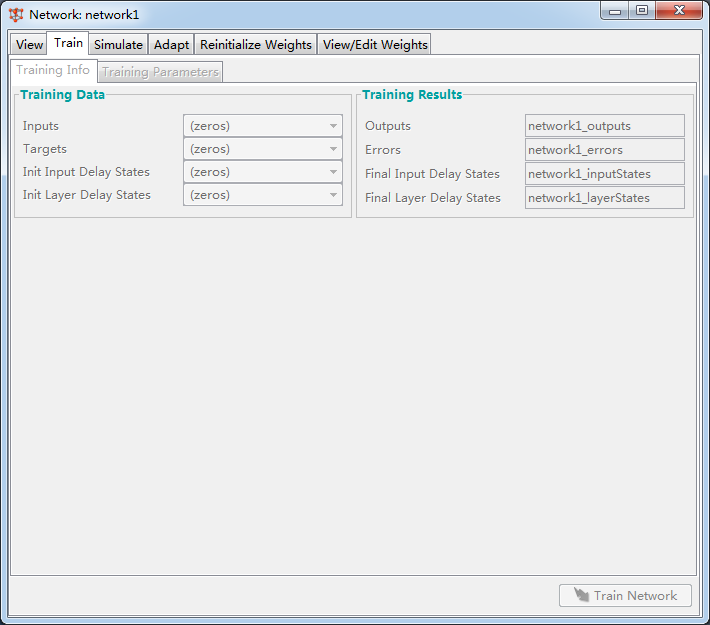Minimize the network1 window
Image resolution: width=710 pixels, height=625 pixels.
pyautogui.click(x=614, y=11)
